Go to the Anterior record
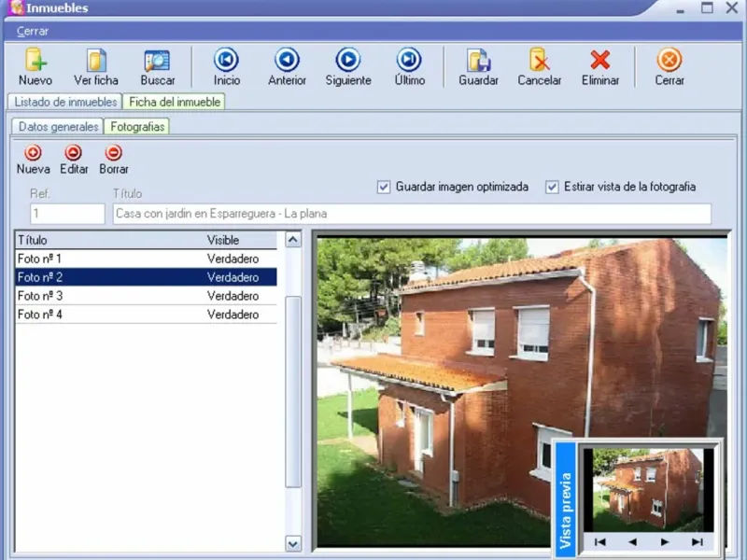Screen dimensions: 747x560 (287, 66)
